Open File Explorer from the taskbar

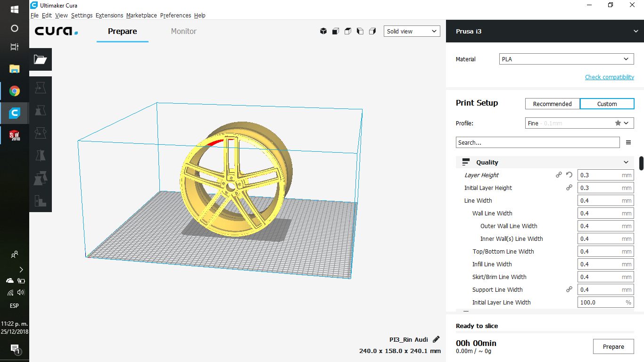tap(15, 68)
